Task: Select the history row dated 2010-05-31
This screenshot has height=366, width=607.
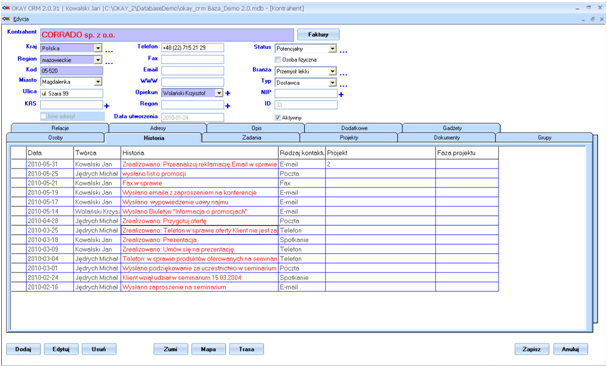Action: [x=255, y=164]
